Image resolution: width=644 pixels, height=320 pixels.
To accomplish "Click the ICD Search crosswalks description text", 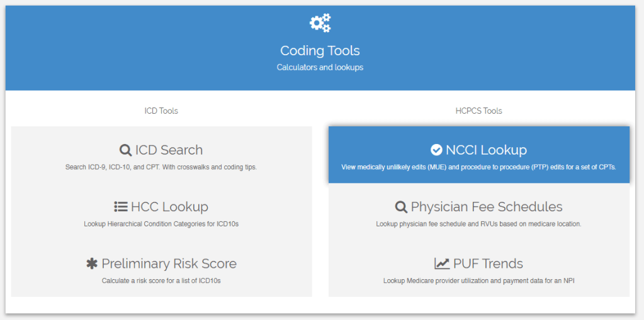I will (161, 167).
